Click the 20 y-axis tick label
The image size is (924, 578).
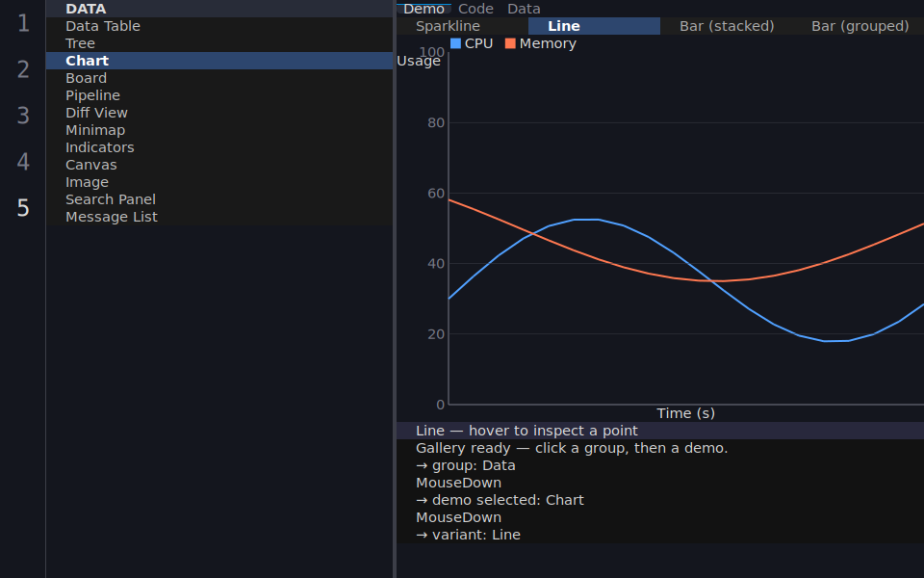(x=436, y=334)
